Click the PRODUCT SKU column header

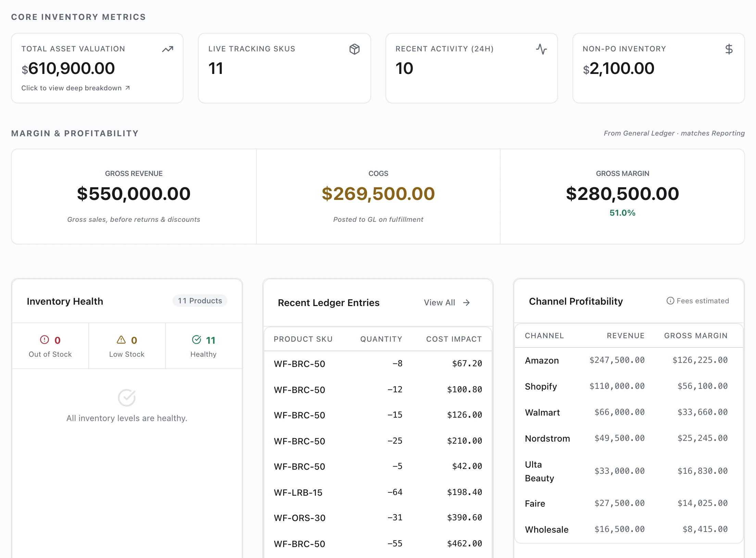[x=303, y=339]
